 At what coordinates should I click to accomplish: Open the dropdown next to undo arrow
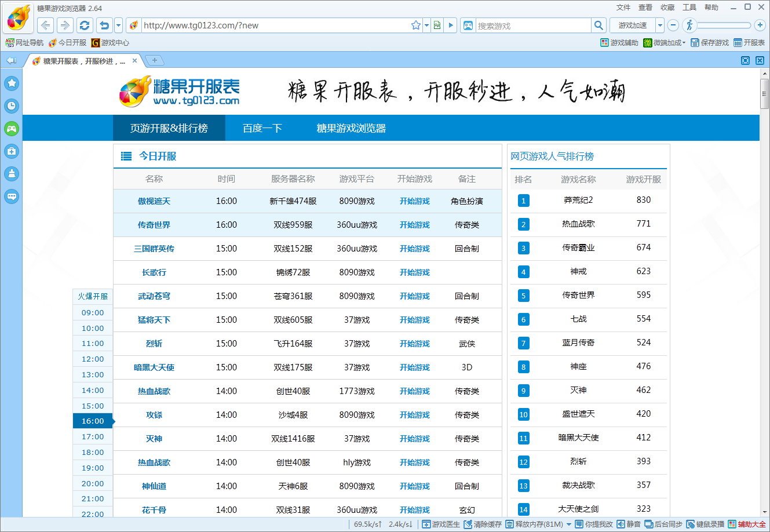[x=119, y=25]
